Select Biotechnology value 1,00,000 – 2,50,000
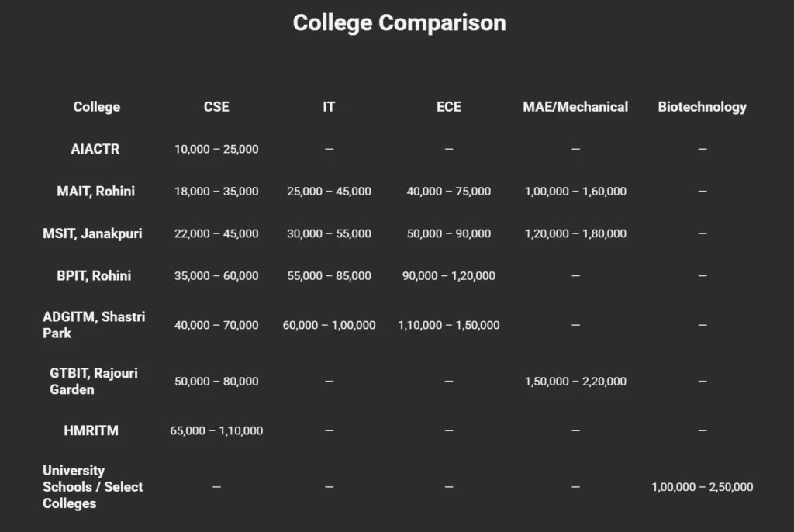The width and height of the screenshot is (794, 532). point(702,487)
